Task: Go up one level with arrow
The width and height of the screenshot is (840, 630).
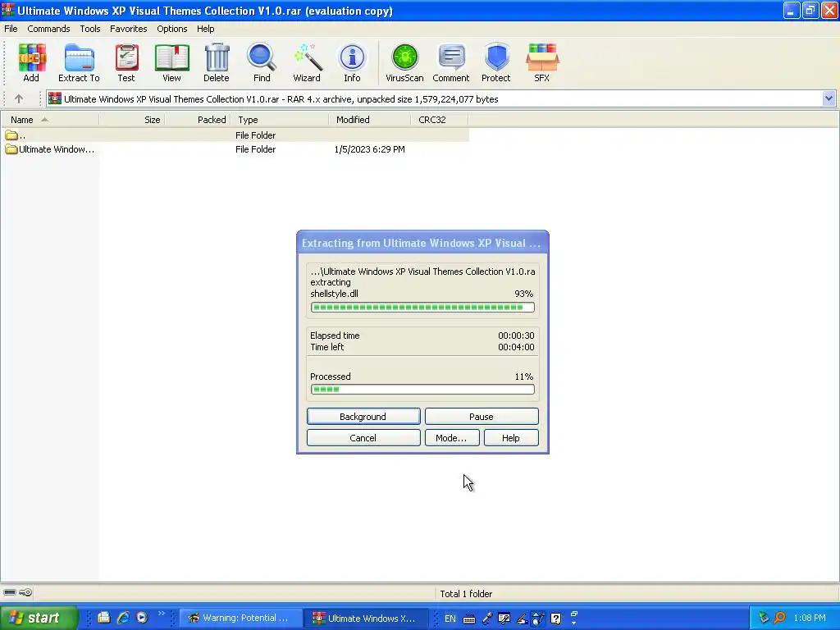Action: (x=19, y=98)
